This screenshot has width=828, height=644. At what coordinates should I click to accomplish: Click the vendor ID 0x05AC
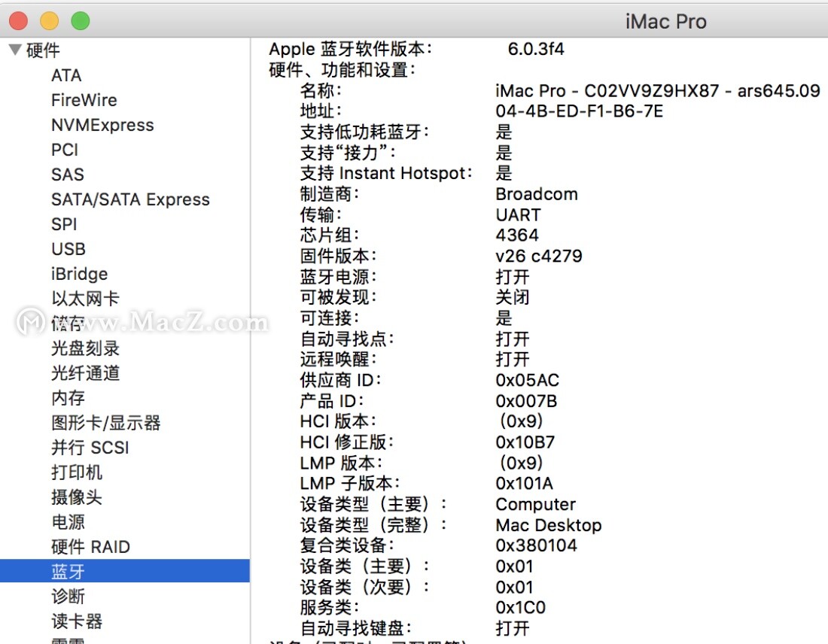pos(527,380)
